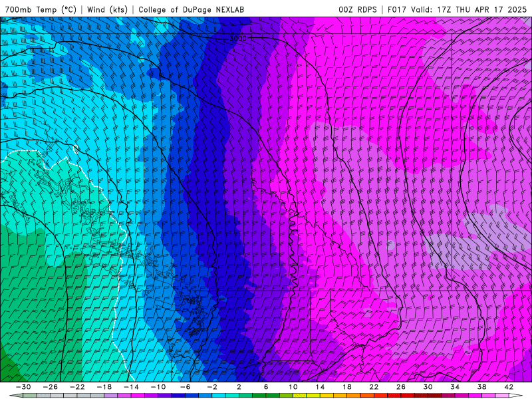Click the -30 colorbar label
The height and width of the screenshot is (399, 532).
pyautogui.click(x=23, y=387)
